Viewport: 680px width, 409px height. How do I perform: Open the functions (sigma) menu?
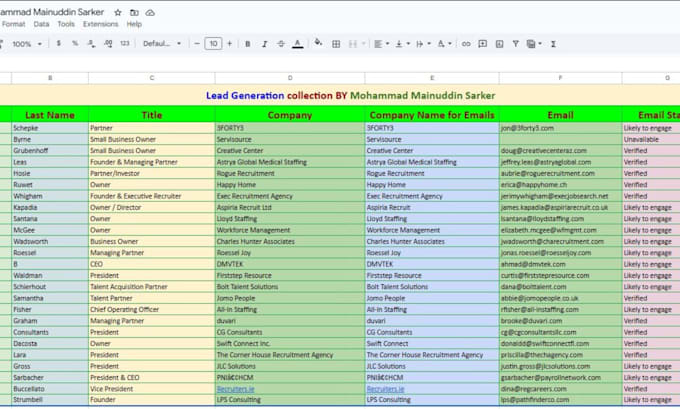tap(553, 44)
